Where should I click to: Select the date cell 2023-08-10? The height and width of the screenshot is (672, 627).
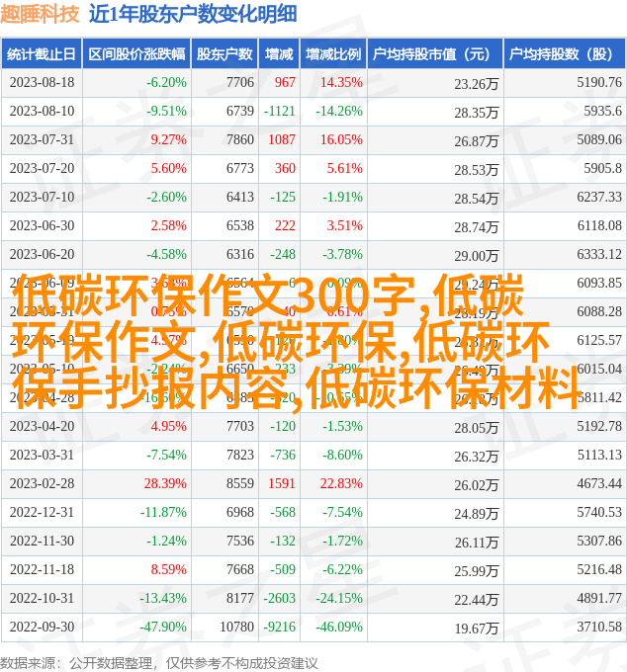coord(42,111)
